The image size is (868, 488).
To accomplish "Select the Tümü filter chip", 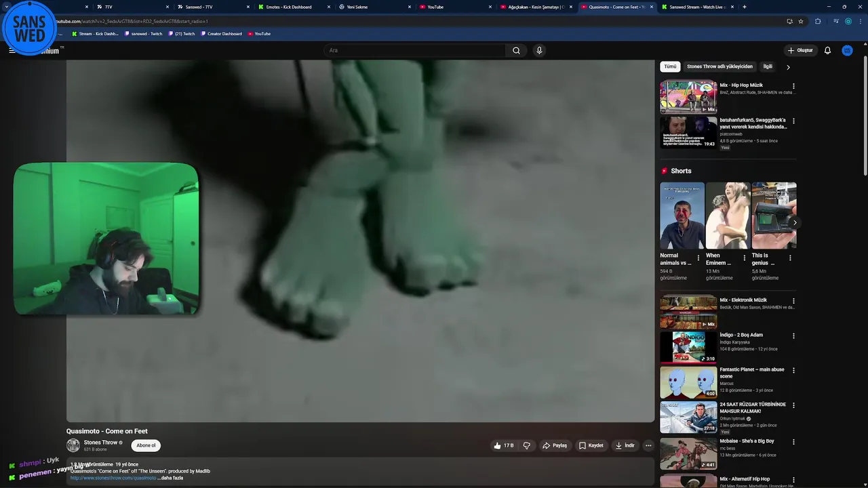I will (670, 66).
